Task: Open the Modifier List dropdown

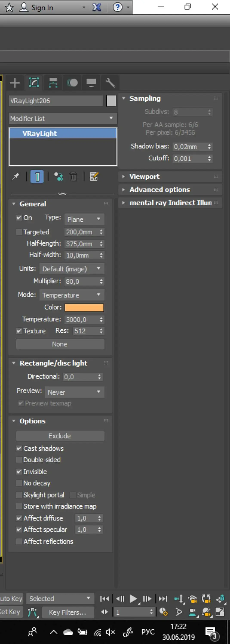Action: pos(63,119)
